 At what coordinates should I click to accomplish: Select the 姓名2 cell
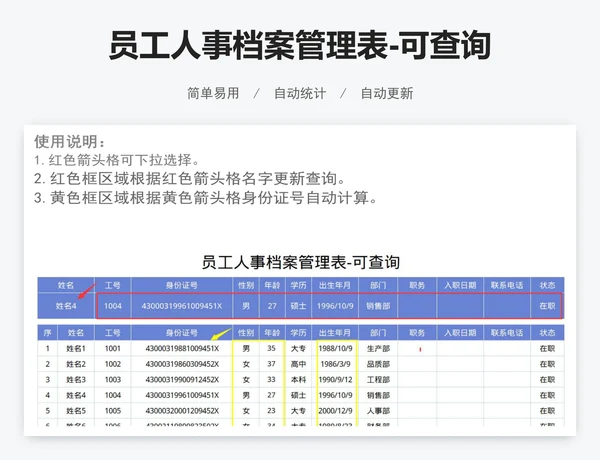pos(76,364)
